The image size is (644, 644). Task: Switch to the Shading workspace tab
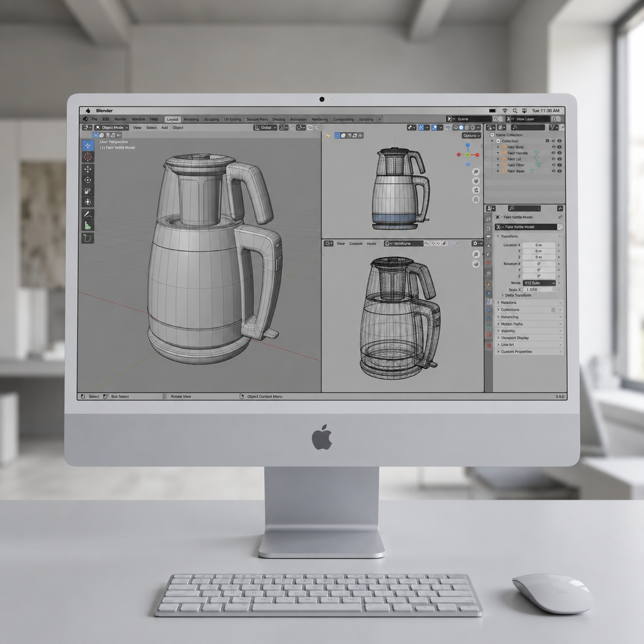[278, 119]
